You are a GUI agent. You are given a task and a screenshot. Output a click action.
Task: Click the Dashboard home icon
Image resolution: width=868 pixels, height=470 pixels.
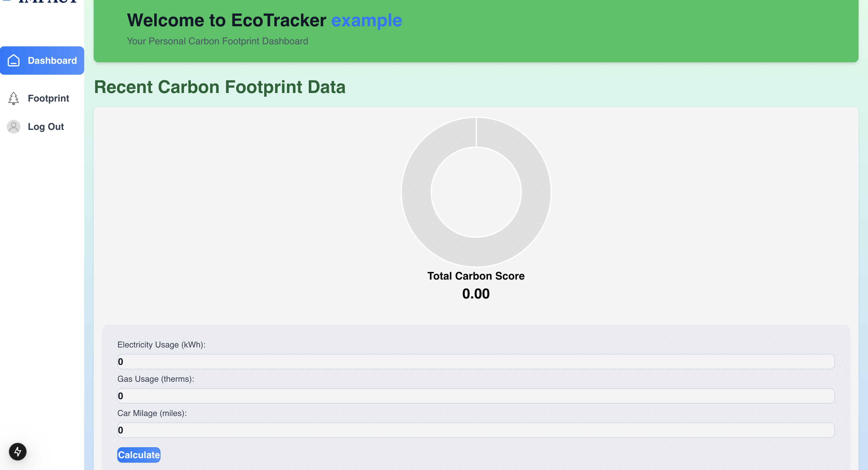click(x=14, y=61)
